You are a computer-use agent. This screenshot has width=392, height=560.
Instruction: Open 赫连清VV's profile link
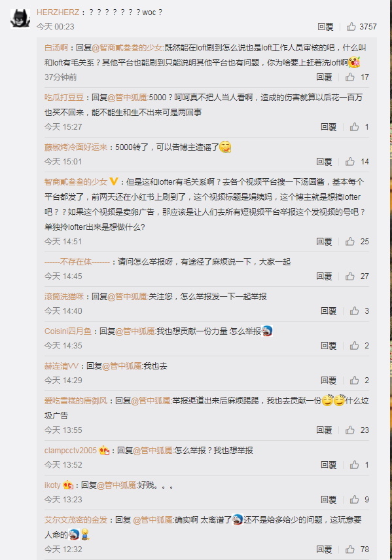[x=62, y=365]
